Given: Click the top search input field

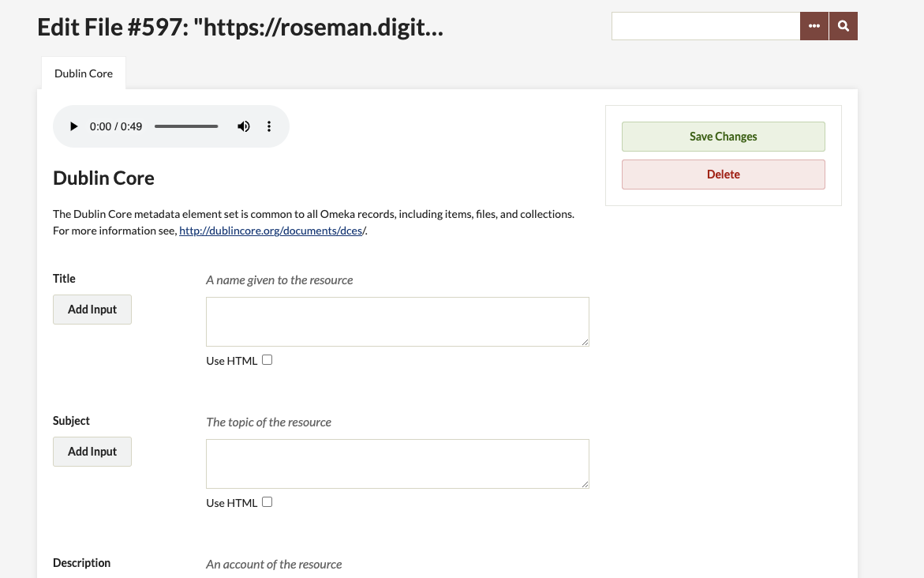Looking at the screenshot, I should [x=705, y=26].
